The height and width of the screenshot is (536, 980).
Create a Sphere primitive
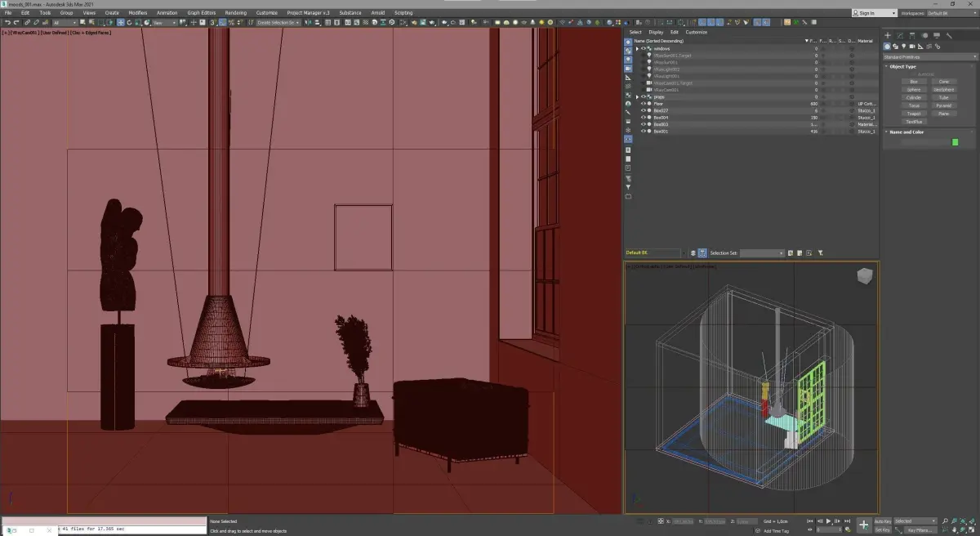click(x=914, y=90)
